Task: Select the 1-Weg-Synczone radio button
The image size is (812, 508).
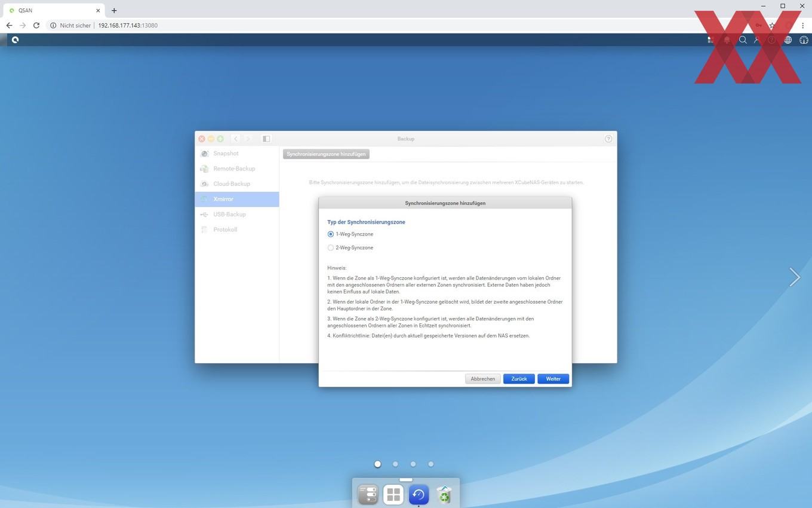Action: (x=331, y=234)
